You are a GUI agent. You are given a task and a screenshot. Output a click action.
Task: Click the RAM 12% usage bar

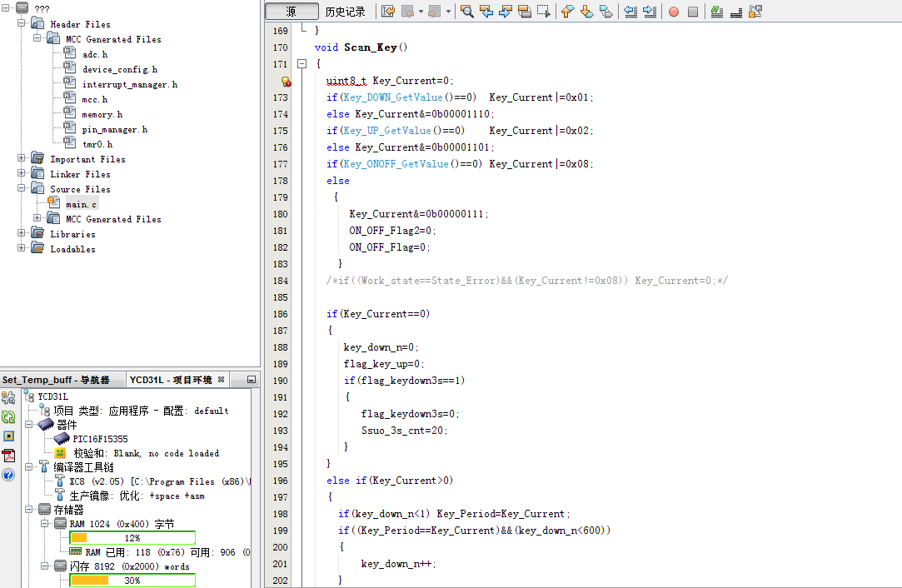(132, 538)
